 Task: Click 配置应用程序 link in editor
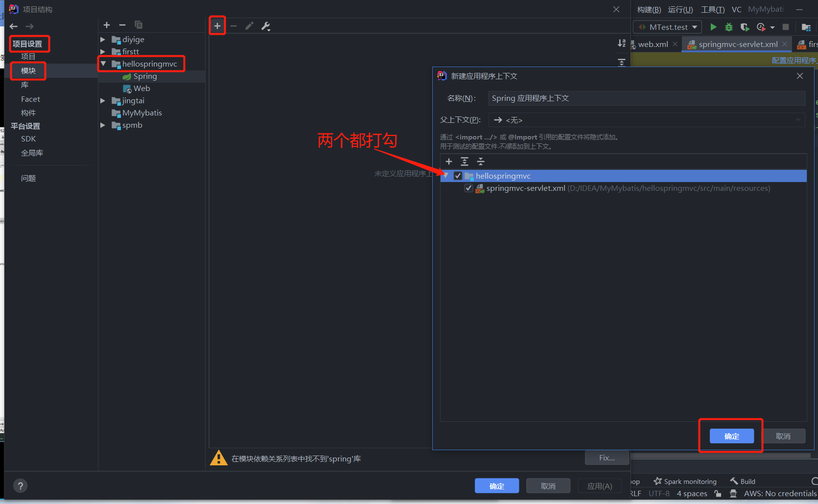click(x=794, y=60)
